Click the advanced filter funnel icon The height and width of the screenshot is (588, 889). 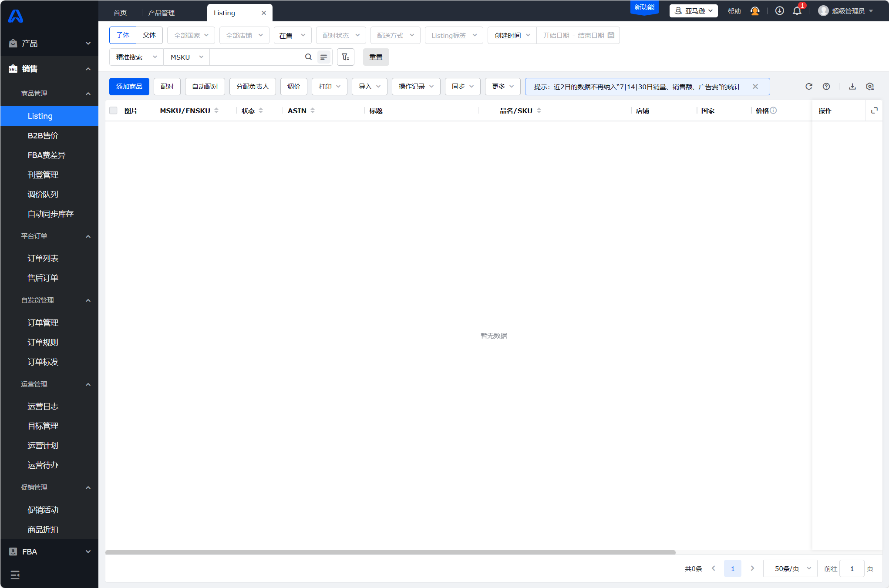[x=345, y=57]
